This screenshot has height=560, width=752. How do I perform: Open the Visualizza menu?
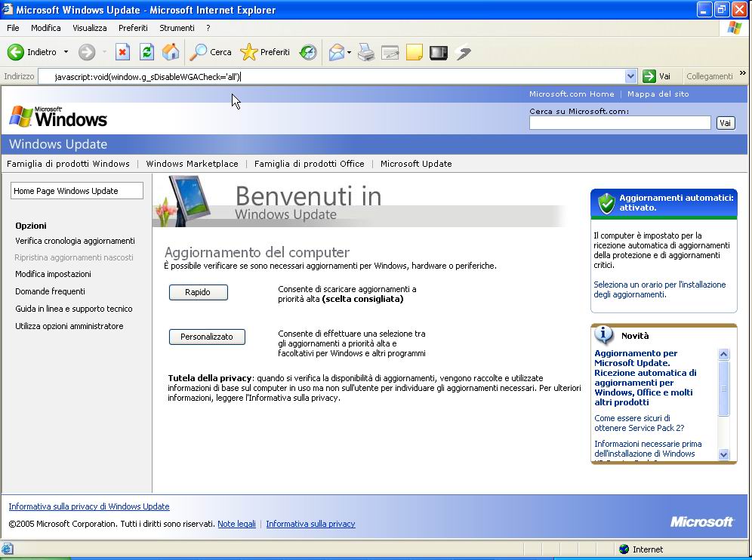coord(90,28)
